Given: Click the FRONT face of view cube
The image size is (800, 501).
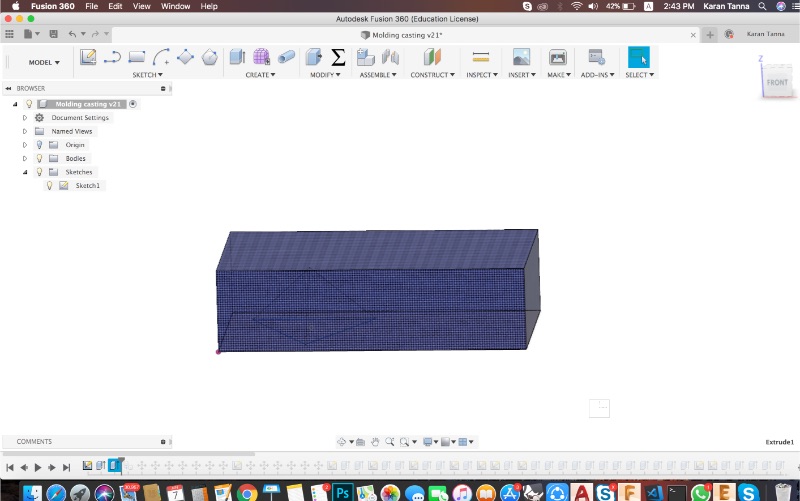Looking at the screenshot, I should (777, 82).
